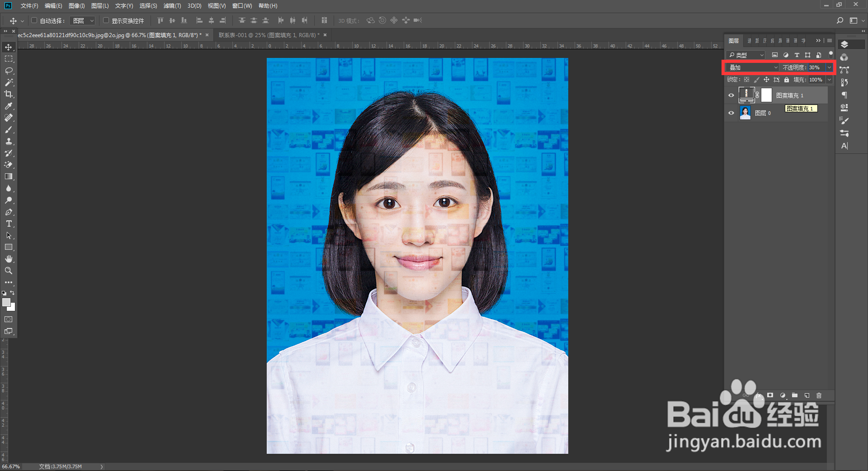The height and width of the screenshot is (471, 868).
Task: Select the Crop tool
Action: [x=9, y=95]
